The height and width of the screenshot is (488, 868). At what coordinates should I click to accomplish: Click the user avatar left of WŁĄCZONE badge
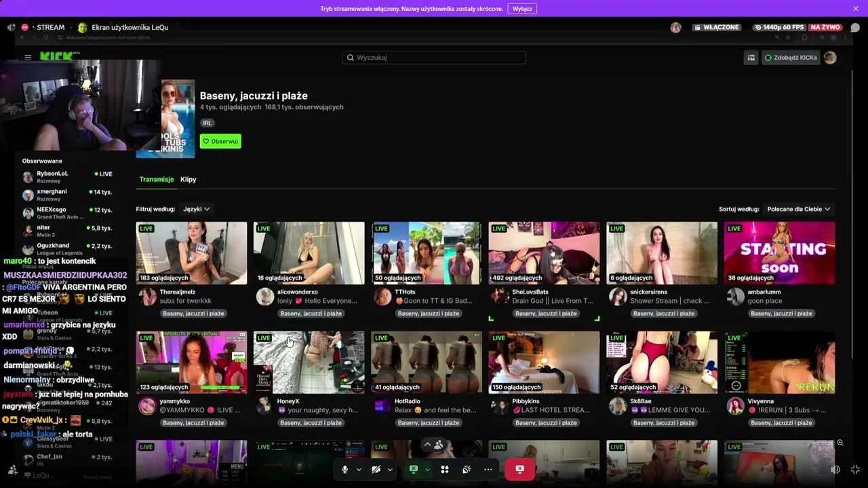pos(675,28)
